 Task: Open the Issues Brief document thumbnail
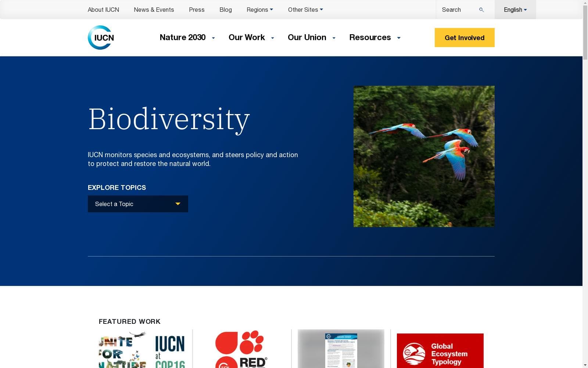[341, 349]
